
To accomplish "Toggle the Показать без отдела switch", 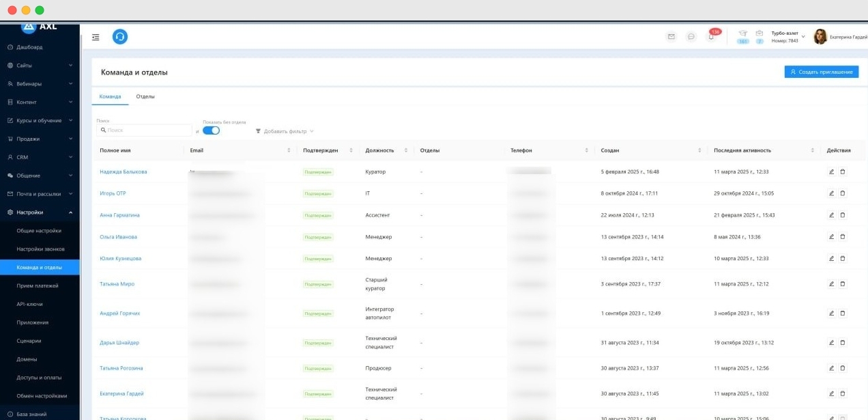I will click(x=211, y=130).
